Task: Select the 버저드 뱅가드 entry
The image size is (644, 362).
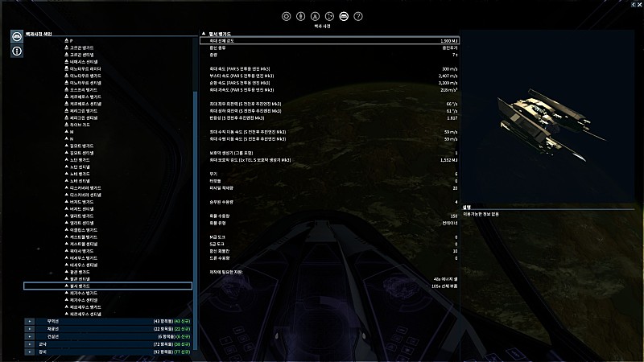Action: (82, 202)
